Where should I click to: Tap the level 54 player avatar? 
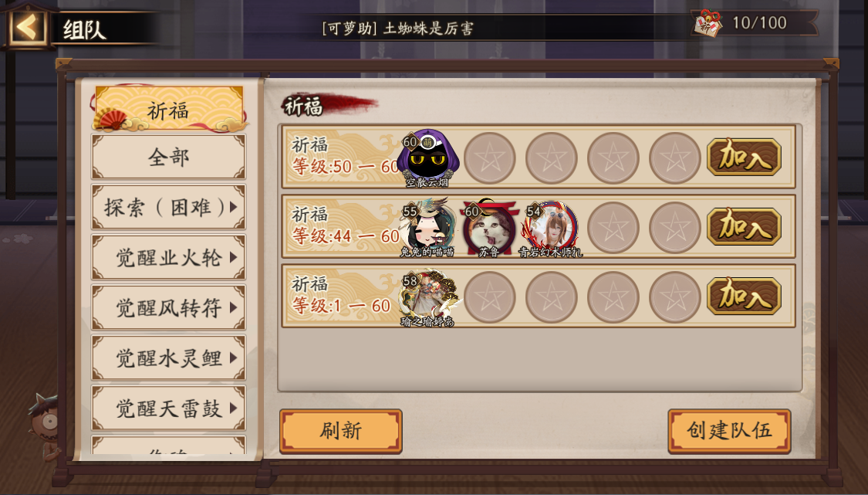pyautogui.click(x=552, y=227)
